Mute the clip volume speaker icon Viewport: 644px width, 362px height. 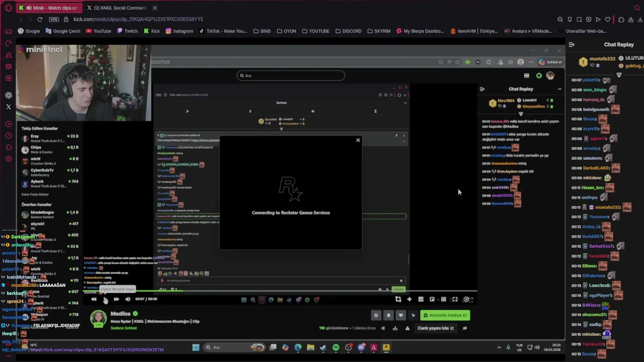[x=128, y=299]
